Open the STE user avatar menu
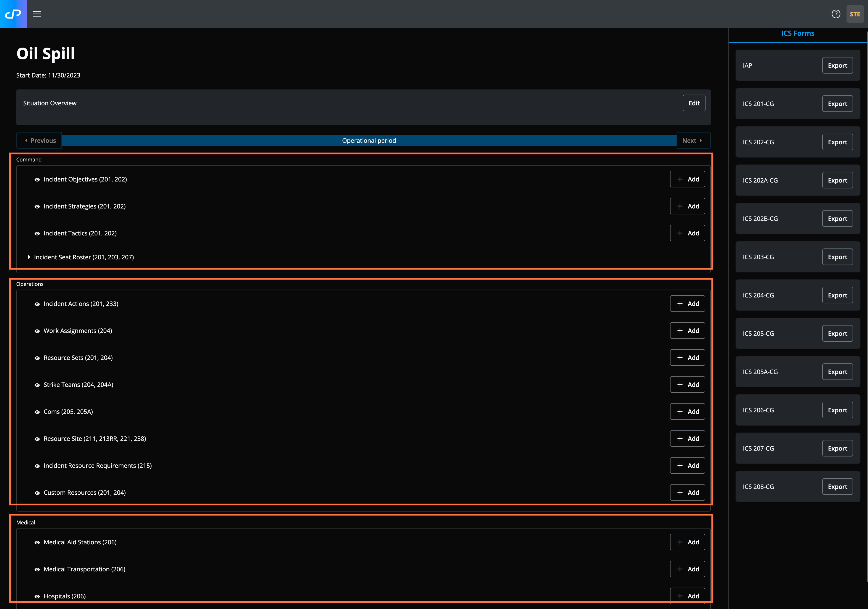 click(x=855, y=14)
